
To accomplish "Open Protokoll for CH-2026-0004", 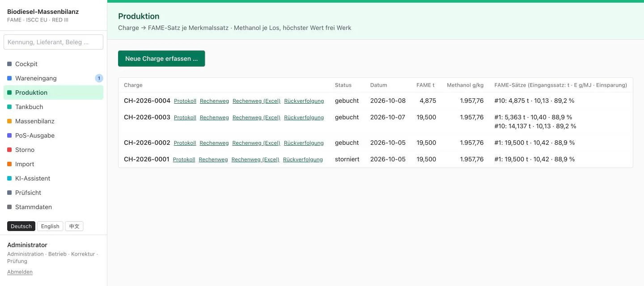I will (x=185, y=101).
